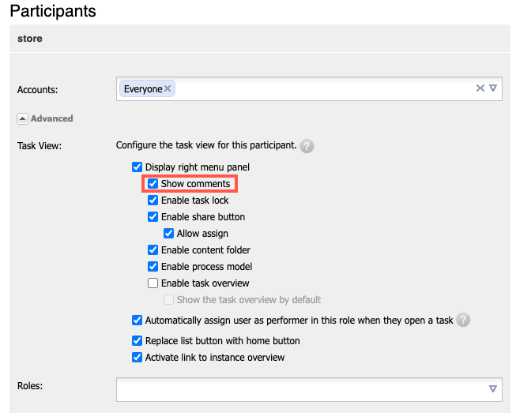This screenshot has height=420, width=516.
Task: Collapse the Advanced section
Action: [x=22, y=118]
